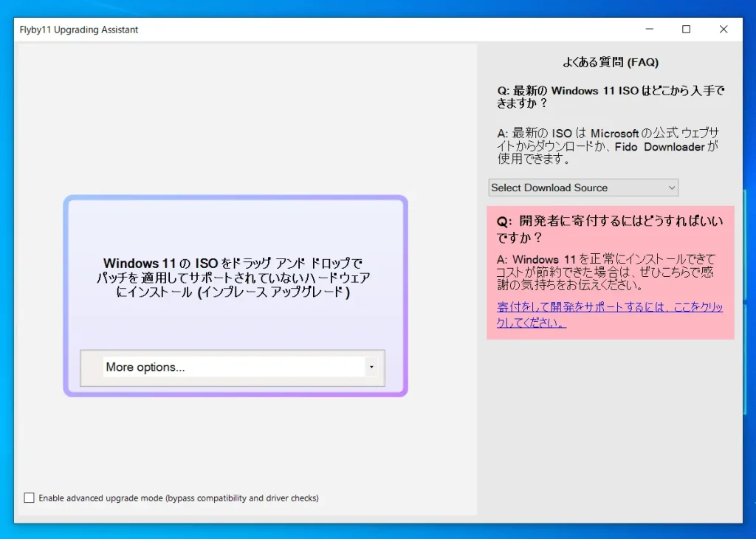Minimize the Flyby11 Upgrading Assistant window
The width and height of the screenshot is (756, 539).
click(x=650, y=30)
